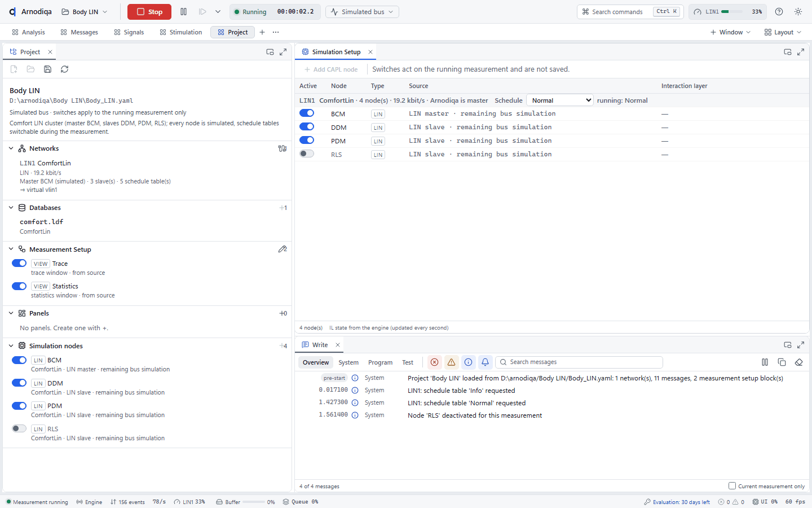Click the bell notification filter icon

click(485, 362)
